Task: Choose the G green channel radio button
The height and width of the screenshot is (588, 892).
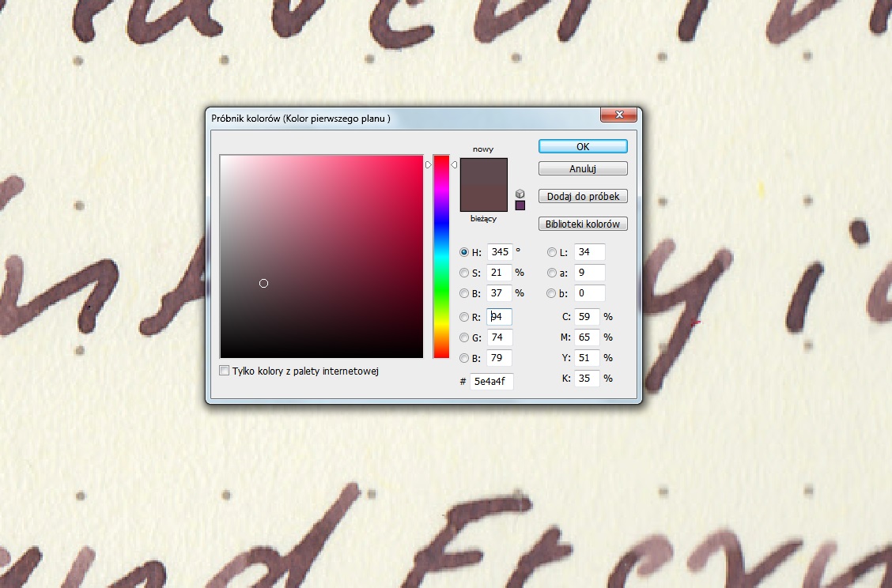Action: (464, 338)
